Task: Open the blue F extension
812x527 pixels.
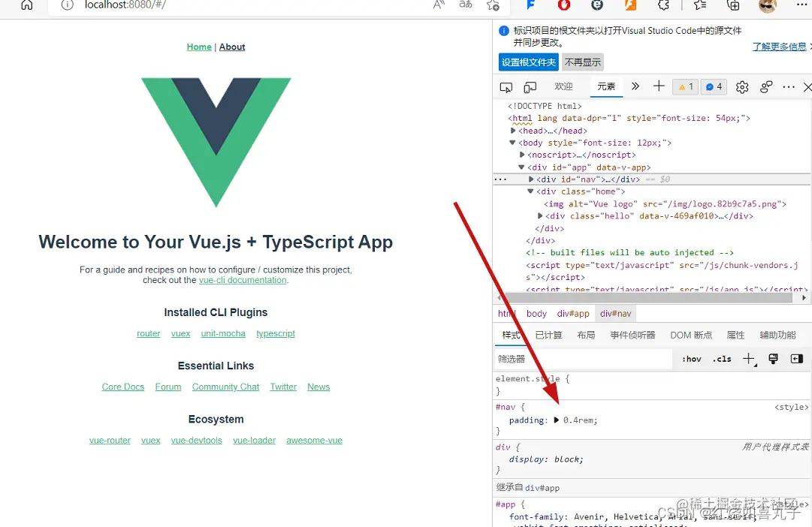Action: (530, 5)
